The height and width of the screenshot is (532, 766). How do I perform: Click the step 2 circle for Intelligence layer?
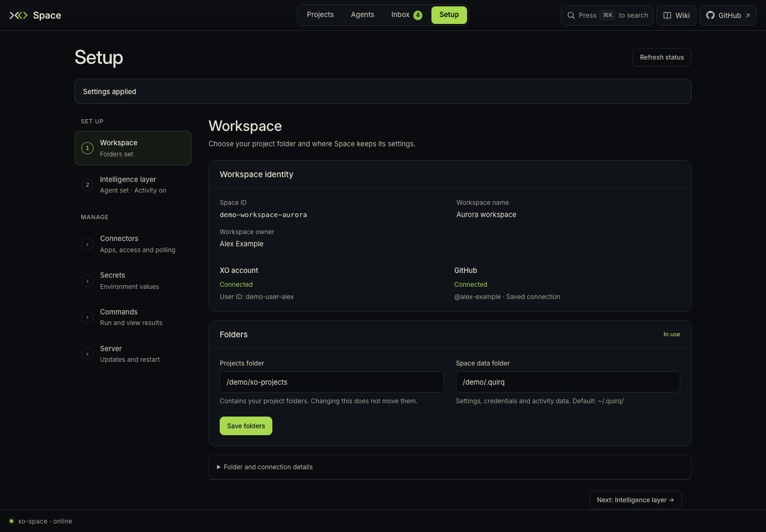click(x=87, y=185)
